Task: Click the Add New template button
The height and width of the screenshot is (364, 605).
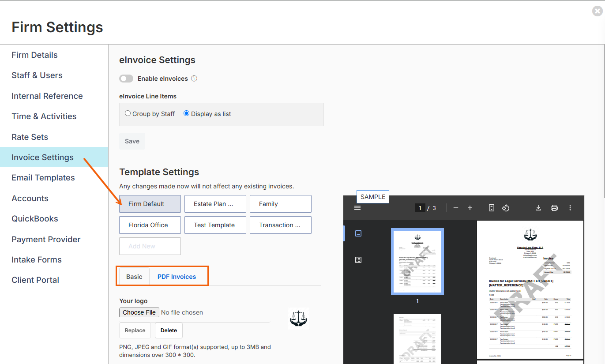Action: coord(150,246)
